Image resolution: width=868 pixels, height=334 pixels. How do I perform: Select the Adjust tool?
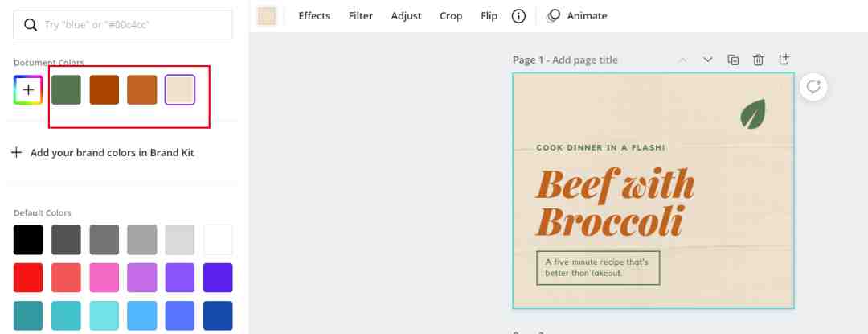[x=406, y=16]
